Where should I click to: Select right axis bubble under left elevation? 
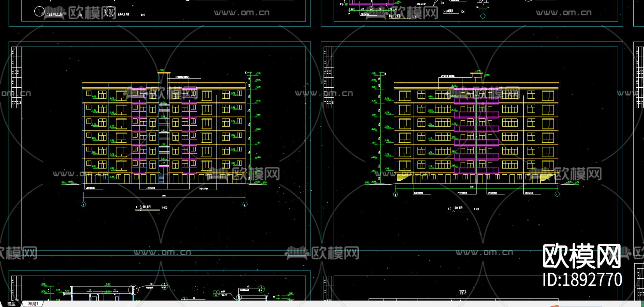(245, 205)
